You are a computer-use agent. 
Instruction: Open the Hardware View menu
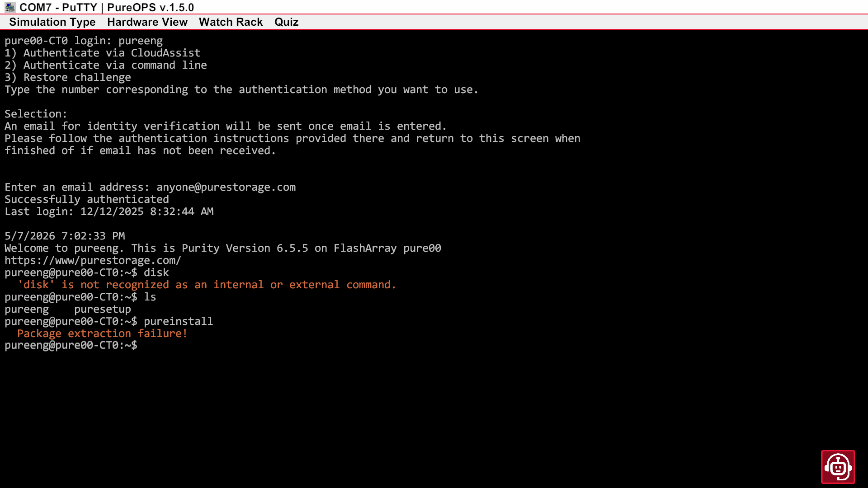(x=147, y=22)
